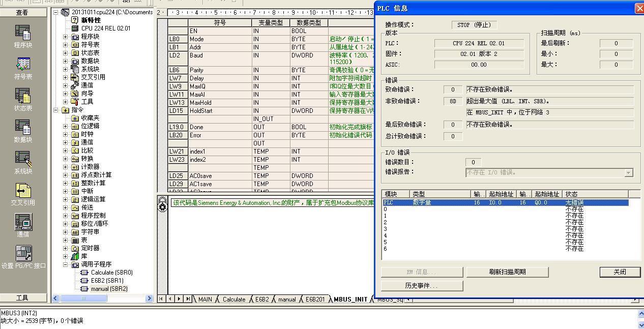Select the PLC 数字量 row in the module list
The width and height of the screenshot is (644, 329).
coord(506,202)
